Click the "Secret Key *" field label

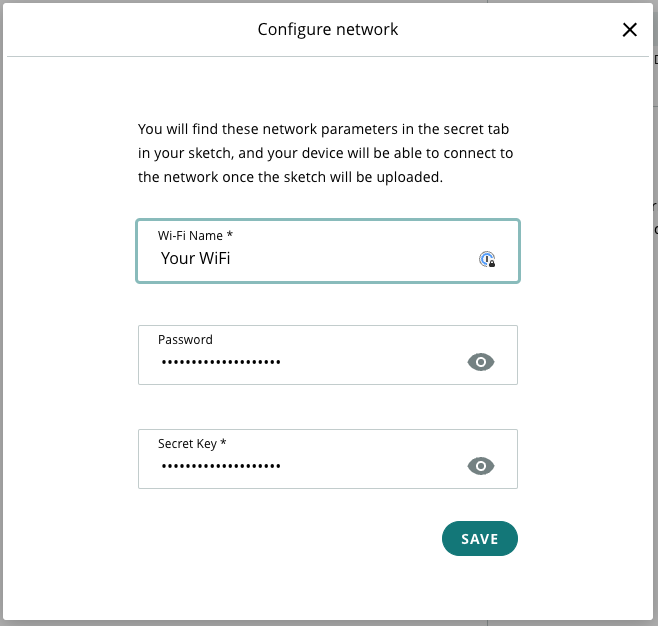pos(192,443)
